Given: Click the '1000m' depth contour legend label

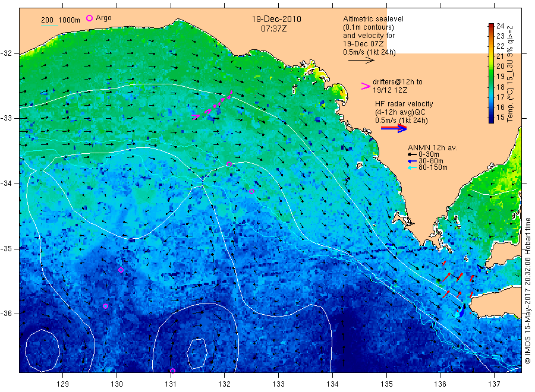Looking at the screenshot, I should (70, 20).
